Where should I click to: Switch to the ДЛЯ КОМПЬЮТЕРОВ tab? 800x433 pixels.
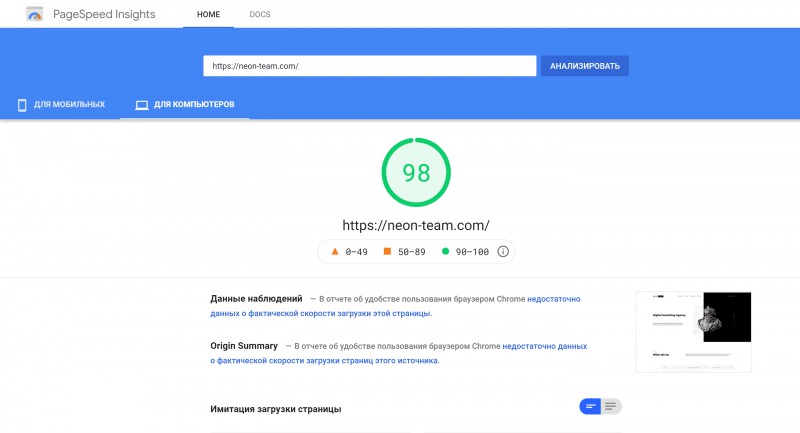pos(185,105)
